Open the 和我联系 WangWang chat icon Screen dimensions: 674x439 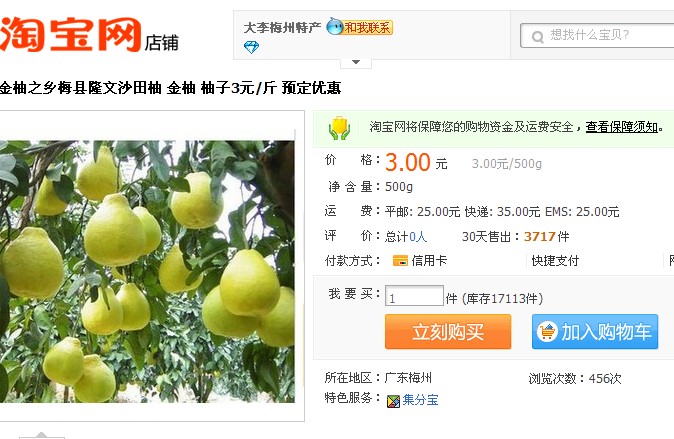pos(359,27)
